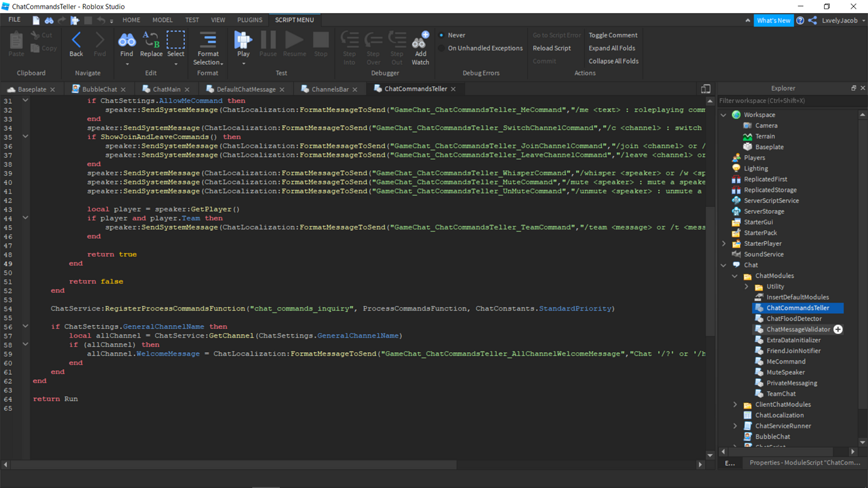Expand the ClientChatModules folder

click(735, 404)
